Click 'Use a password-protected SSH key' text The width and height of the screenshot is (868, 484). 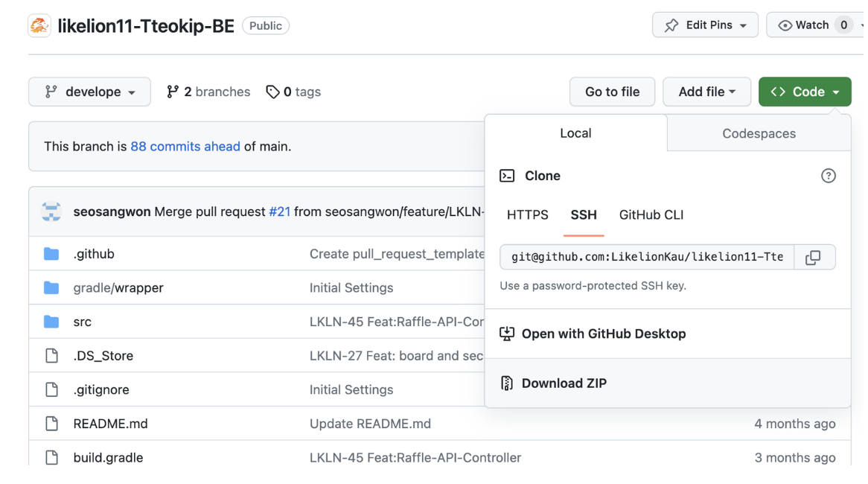click(593, 286)
